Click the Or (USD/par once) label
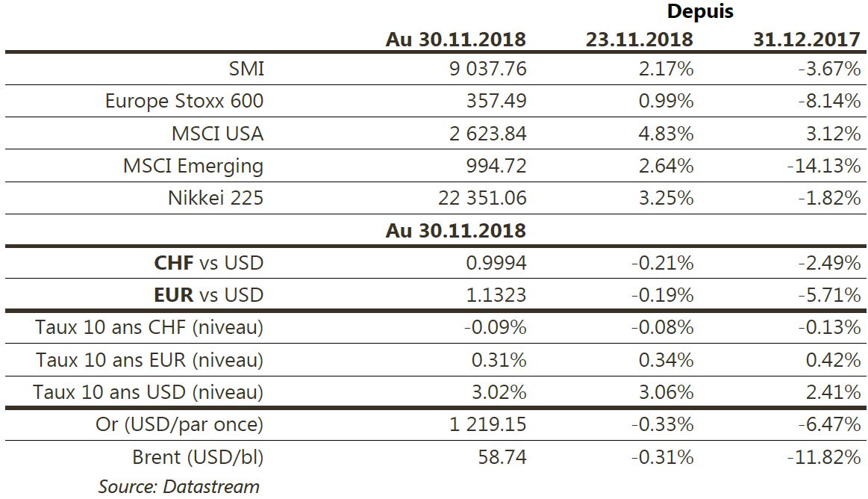 coord(179,424)
